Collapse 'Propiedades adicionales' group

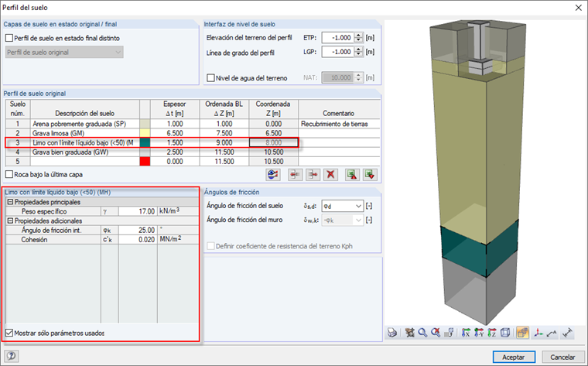tap(11, 221)
